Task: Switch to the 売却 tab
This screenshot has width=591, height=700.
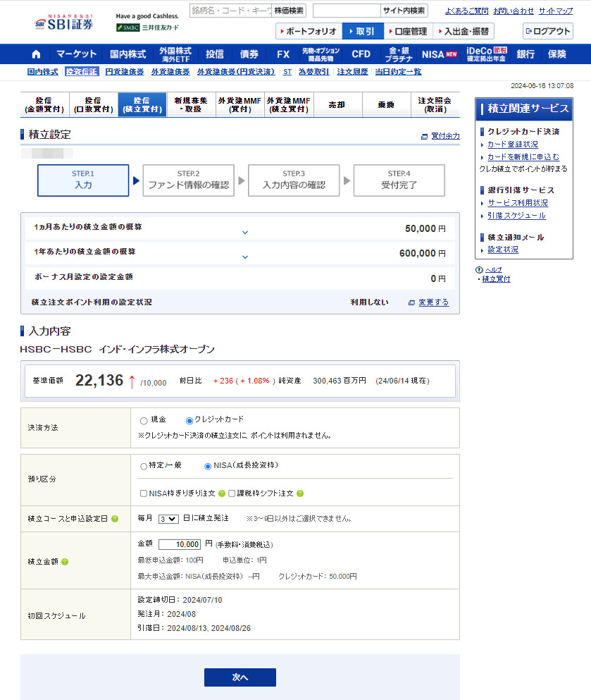Action: (337, 104)
